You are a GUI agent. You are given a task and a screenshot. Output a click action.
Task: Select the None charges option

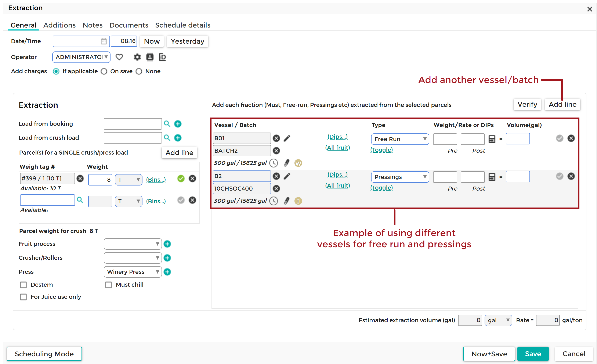(x=139, y=71)
